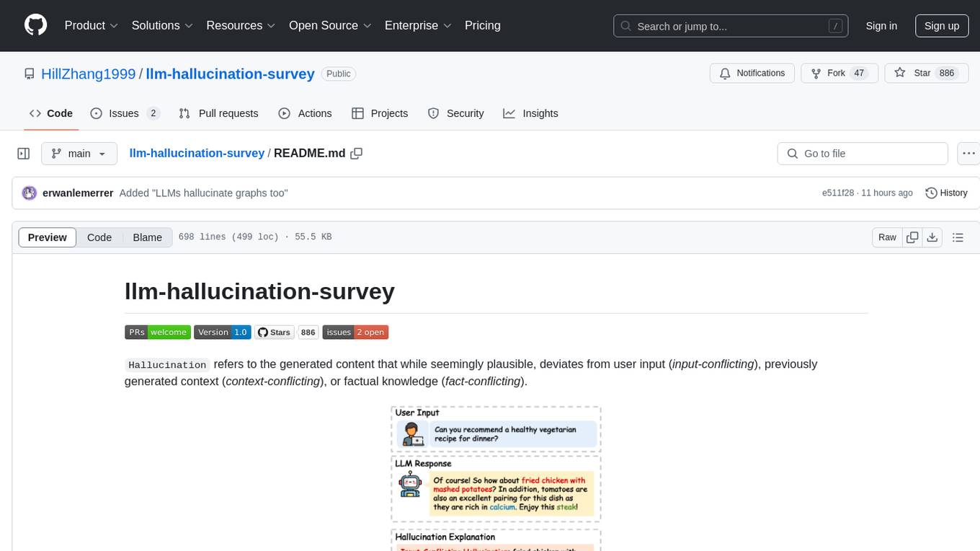Open the main branch selector
The height and width of the screenshot is (551, 980).
click(79, 154)
